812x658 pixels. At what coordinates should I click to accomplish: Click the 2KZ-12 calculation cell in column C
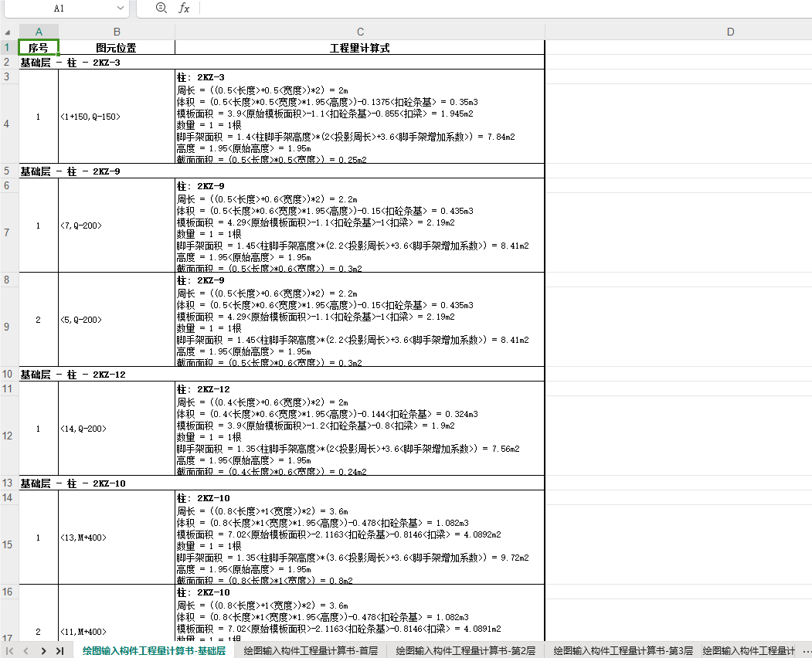360,429
